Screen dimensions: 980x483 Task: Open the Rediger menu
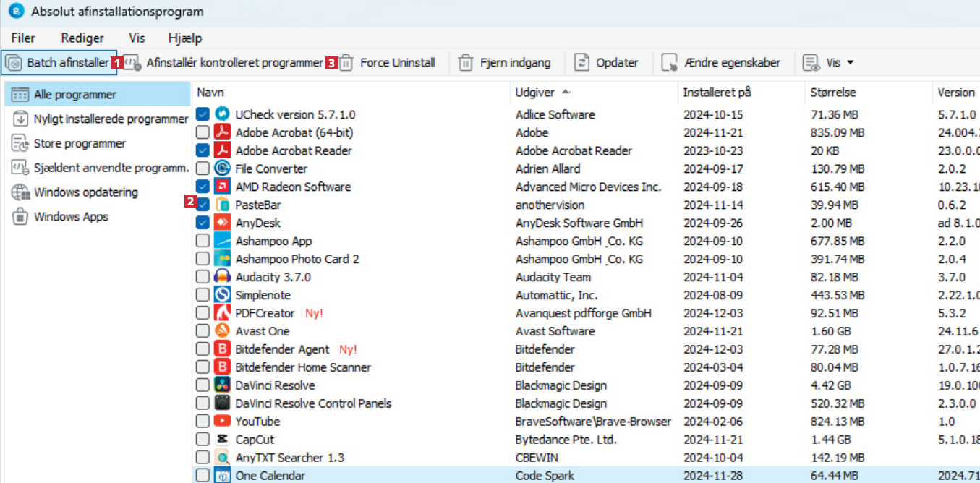click(82, 38)
